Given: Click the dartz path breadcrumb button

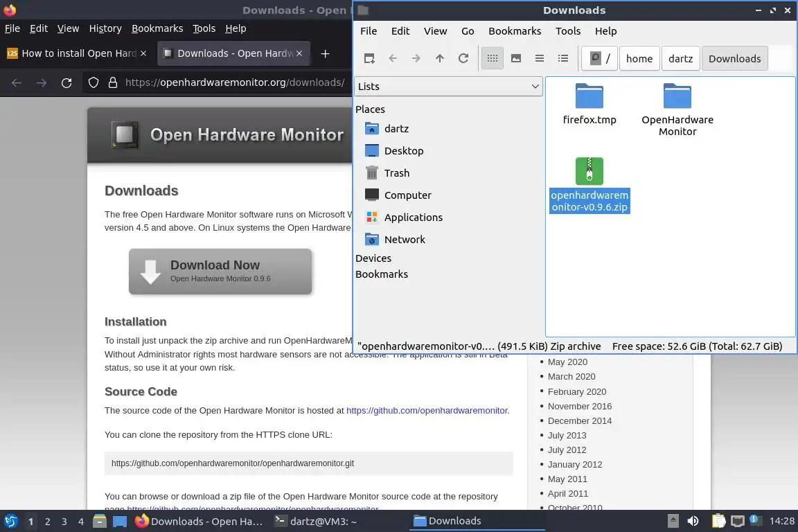Looking at the screenshot, I should [680, 59].
